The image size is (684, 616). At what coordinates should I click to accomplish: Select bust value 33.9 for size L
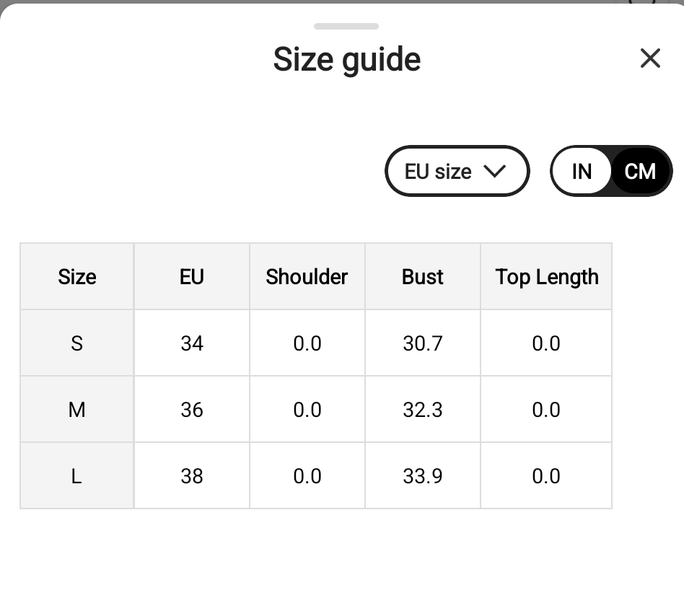click(423, 475)
